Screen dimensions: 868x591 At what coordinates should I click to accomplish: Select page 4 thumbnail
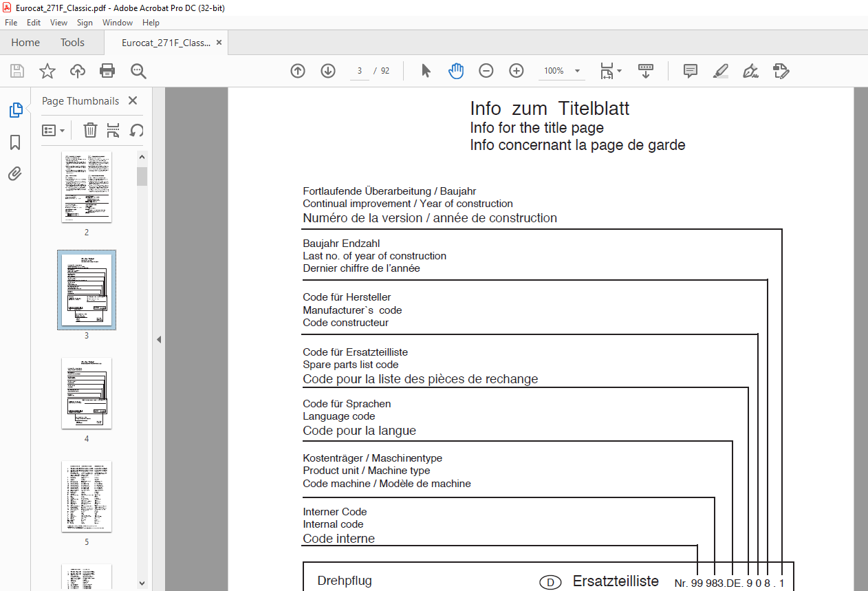pyautogui.click(x=87, y=393)
